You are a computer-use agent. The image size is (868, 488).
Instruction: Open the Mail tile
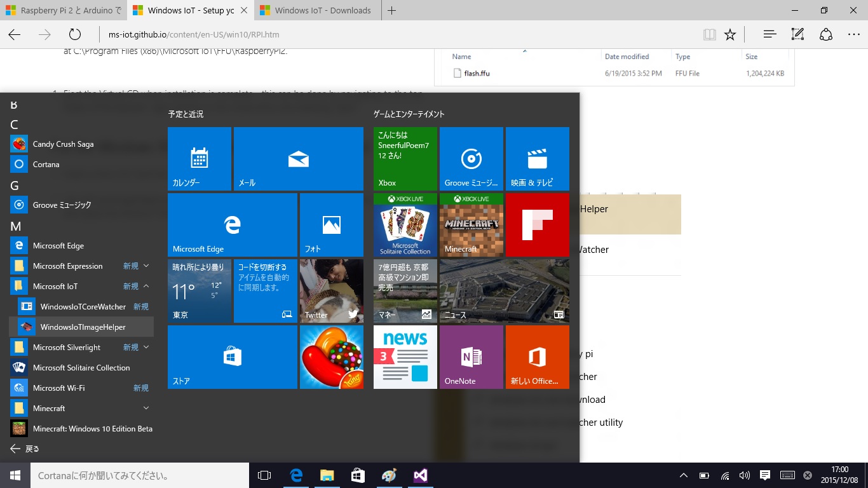click(x=298, y=158)
